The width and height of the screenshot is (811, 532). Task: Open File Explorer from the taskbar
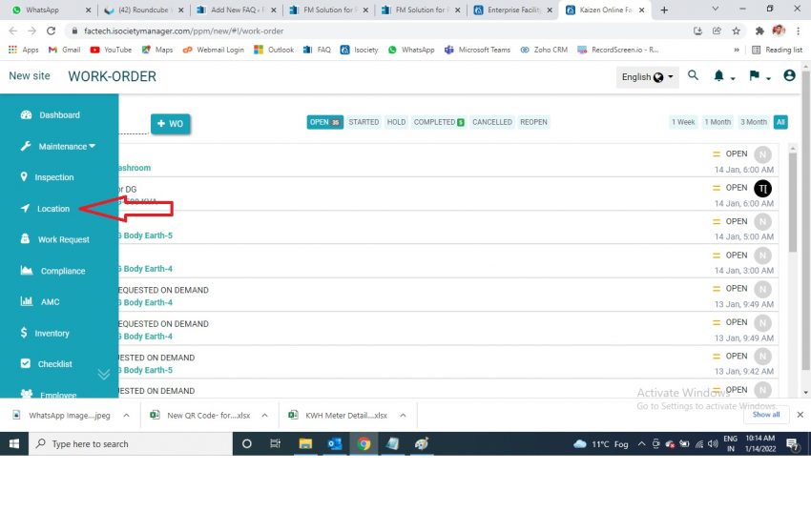(305, 443)
